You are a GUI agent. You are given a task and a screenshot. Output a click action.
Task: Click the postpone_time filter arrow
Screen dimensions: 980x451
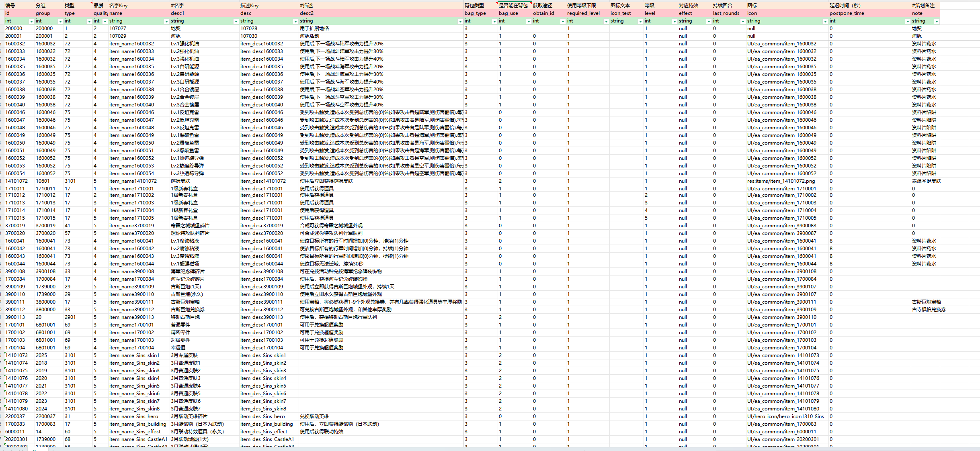[908, 21]
